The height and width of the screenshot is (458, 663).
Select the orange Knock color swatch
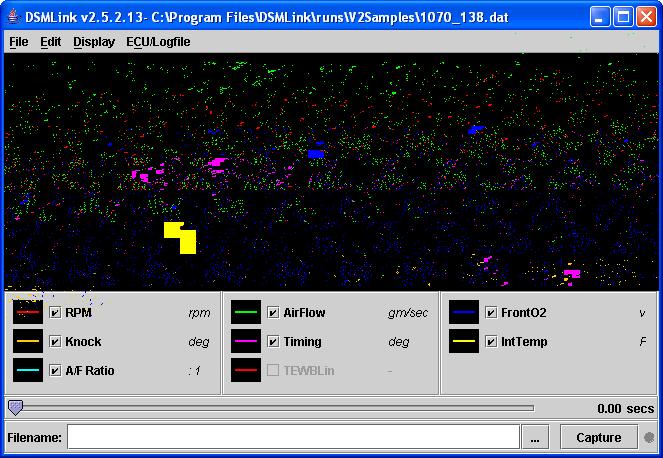[x=28, y=341]
